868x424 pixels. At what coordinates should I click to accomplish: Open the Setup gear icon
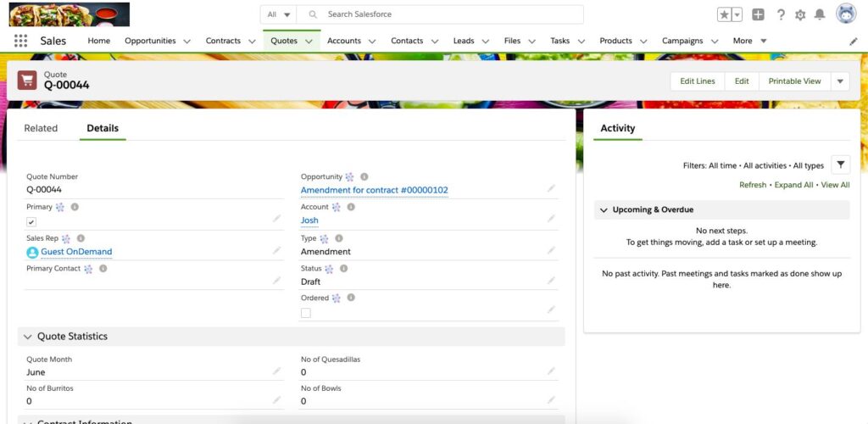coord(800,15)
